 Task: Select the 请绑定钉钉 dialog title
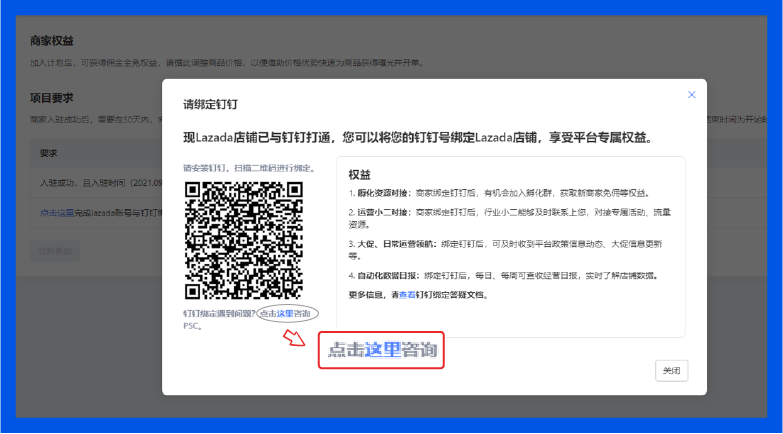point(210,104)
